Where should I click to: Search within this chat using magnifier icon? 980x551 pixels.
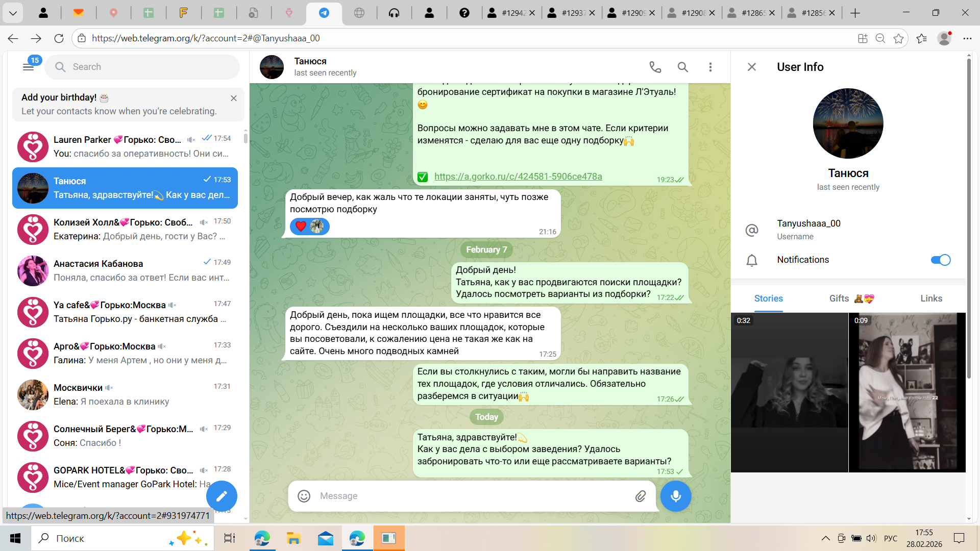point(682,67)
